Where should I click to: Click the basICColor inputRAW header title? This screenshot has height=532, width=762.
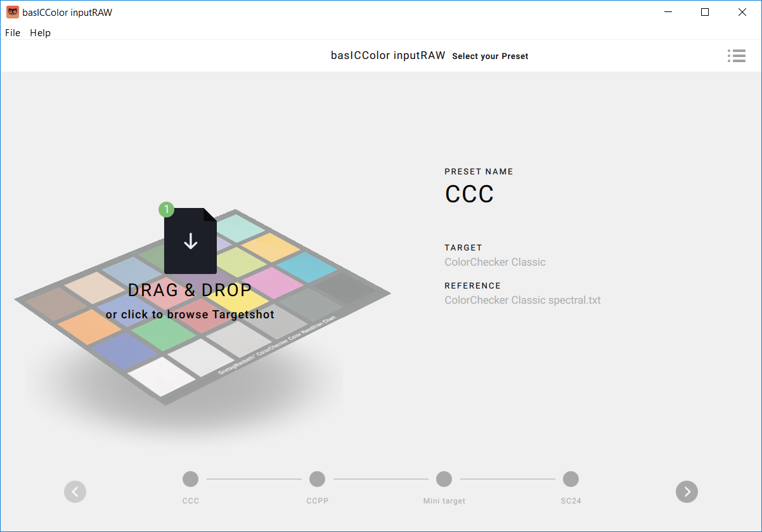click(x=388, y=55)
